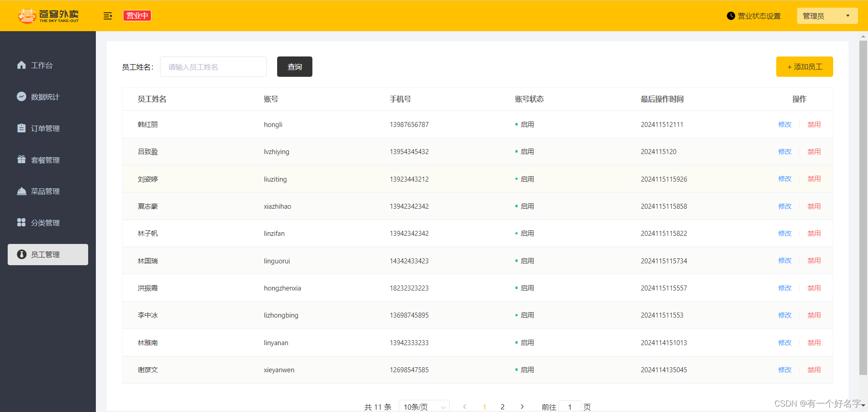Image resolution: width=868 pixels, height=412 pixels.
Task: Click 禁用 for xieyanwen row
Action: click(814, 370)
